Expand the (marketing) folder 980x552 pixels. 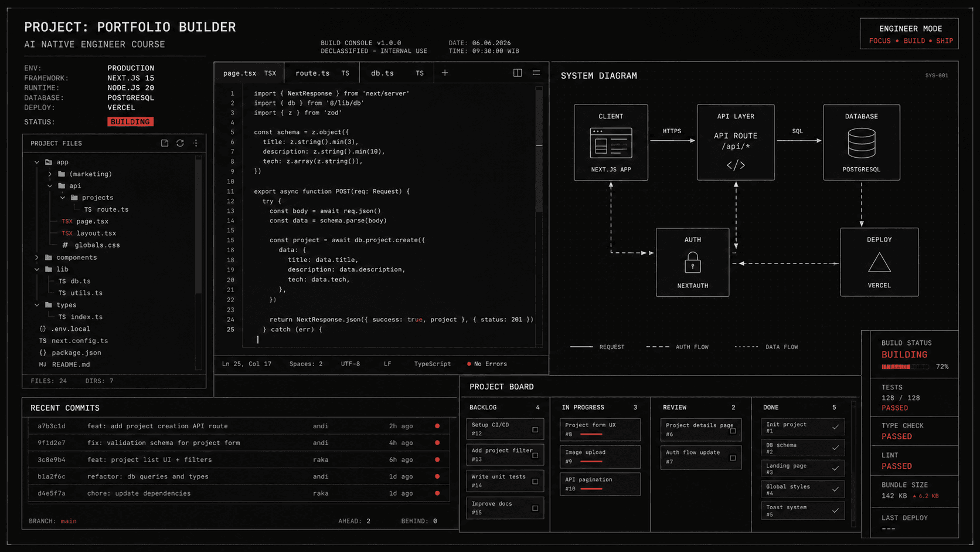(x=50, y=174)
